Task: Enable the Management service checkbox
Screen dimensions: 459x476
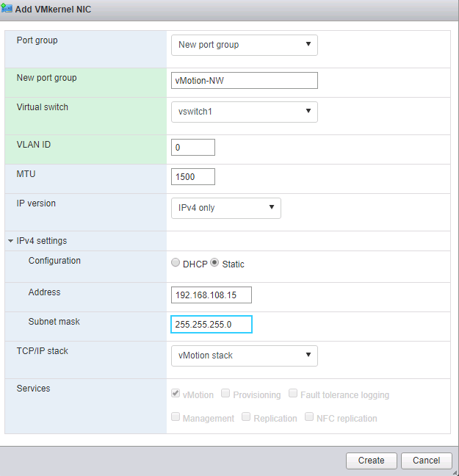Action: (x=176, y=417)
